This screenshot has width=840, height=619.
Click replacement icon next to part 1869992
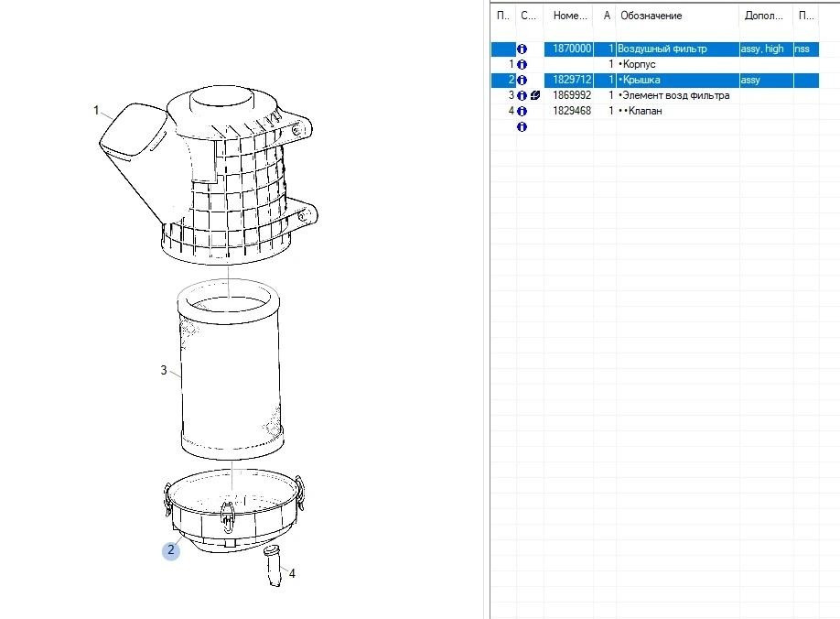point(534,95)
